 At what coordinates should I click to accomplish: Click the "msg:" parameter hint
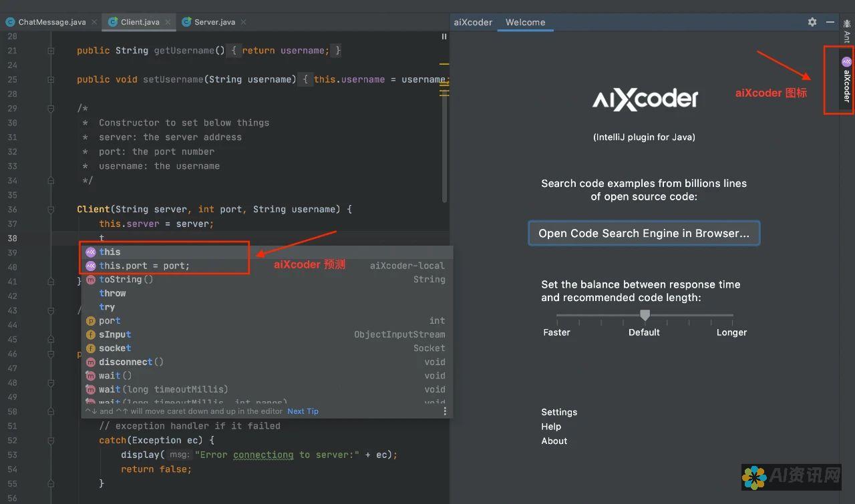tap(178, 455)
